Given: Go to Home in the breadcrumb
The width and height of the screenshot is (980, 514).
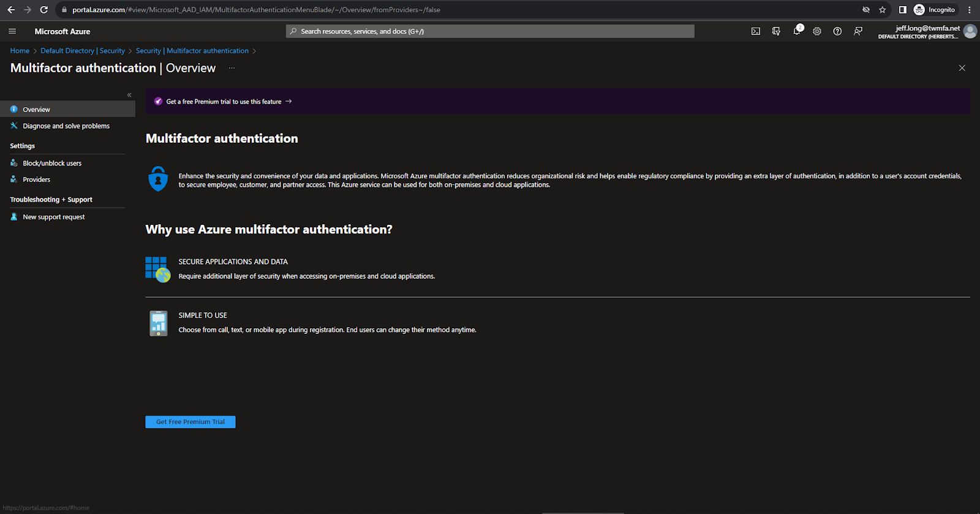Looking at the screenshot, I should point(20,51).
